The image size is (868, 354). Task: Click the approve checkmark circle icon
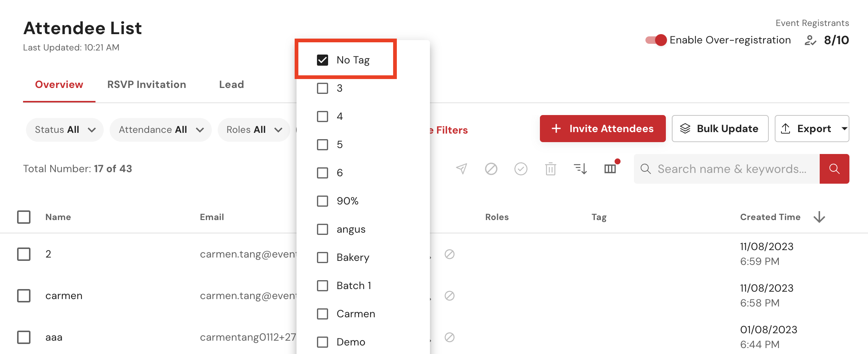(x=521, y=169)
